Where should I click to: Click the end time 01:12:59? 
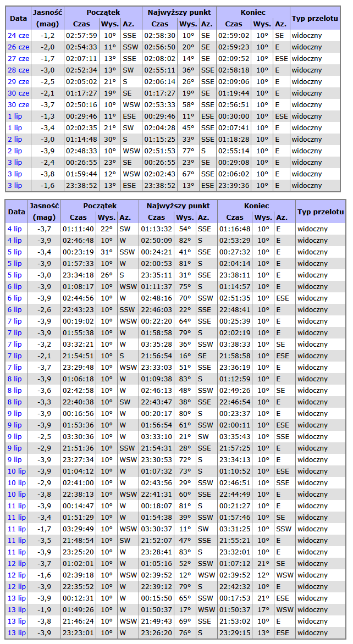234,378
